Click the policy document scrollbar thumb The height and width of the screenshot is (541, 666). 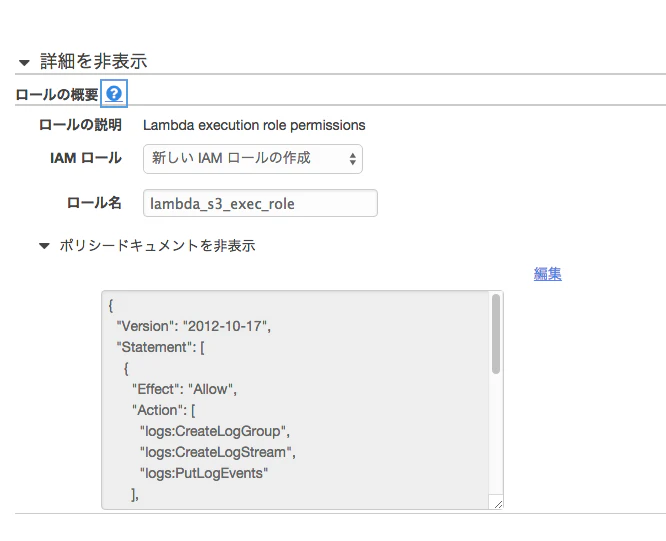coord(496,334)
